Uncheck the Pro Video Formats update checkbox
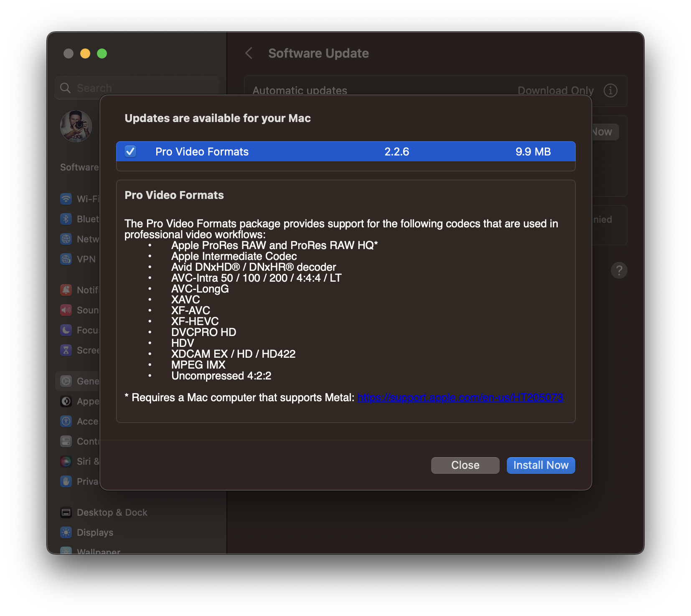Image resolution: width=691 pixels, height=616 pixels. (130, 151)
